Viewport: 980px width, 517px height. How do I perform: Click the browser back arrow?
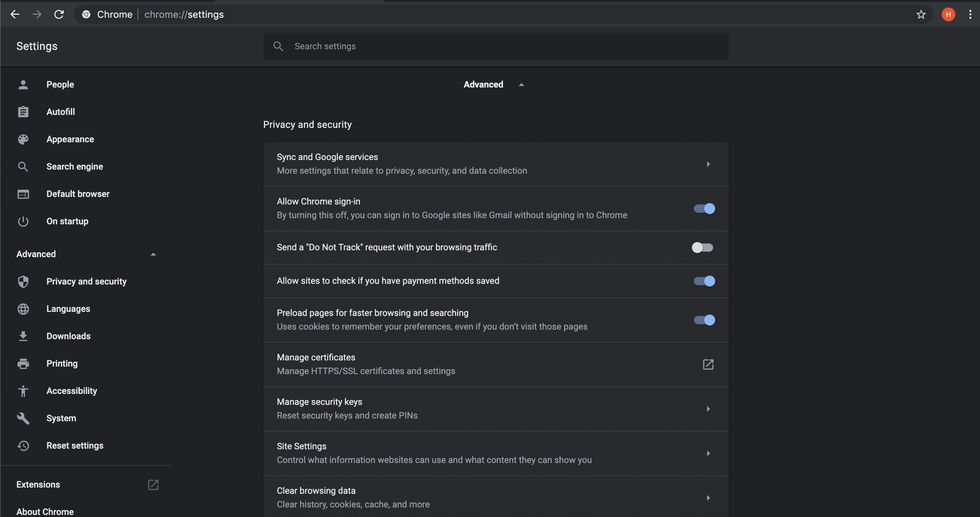(x=15, y=14)
